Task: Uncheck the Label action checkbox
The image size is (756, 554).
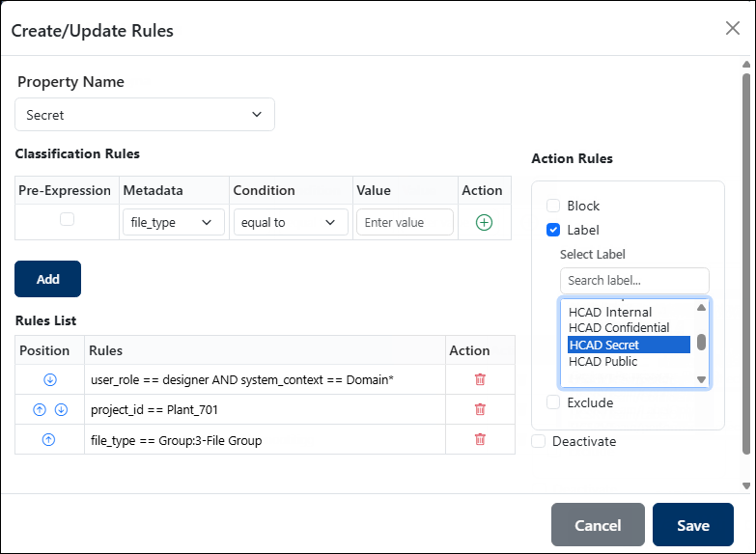Action: click(553, 230)
